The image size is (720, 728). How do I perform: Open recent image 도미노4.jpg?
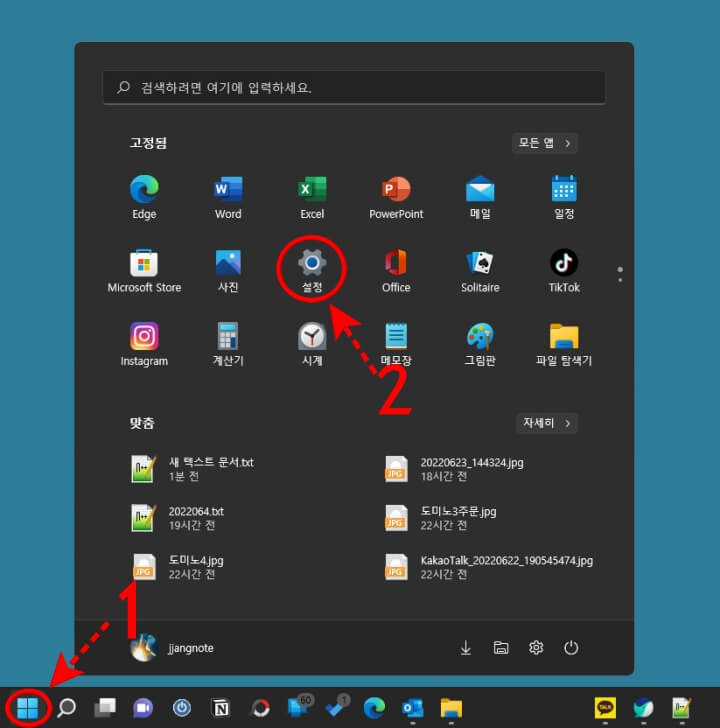tap(178, 567)
